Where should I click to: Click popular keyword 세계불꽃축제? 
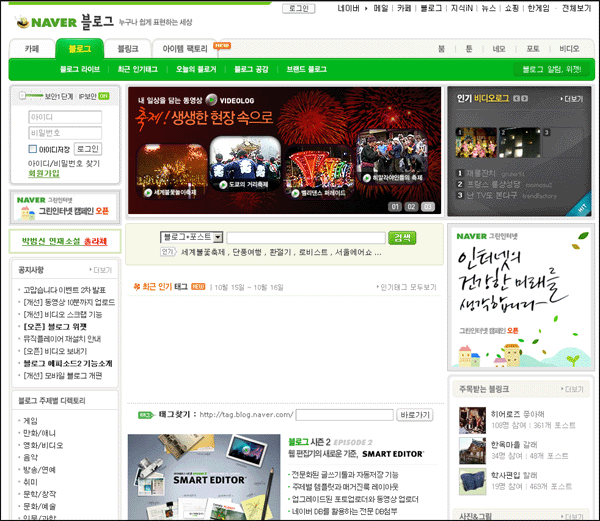pos(202,252)
